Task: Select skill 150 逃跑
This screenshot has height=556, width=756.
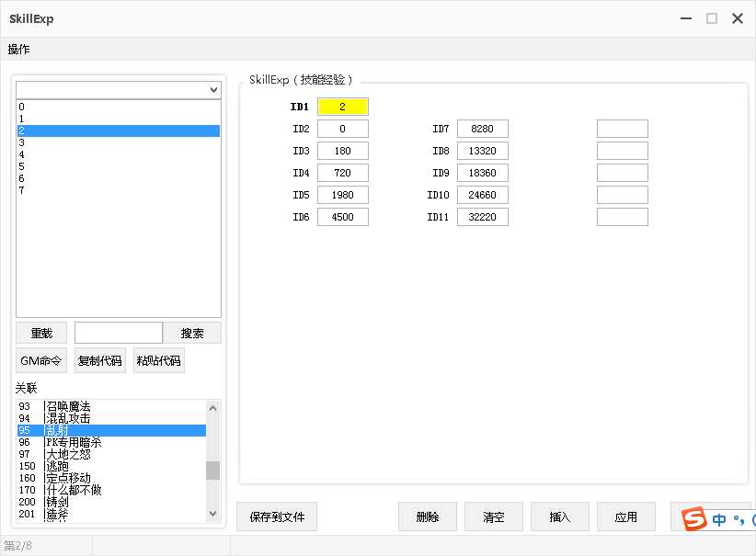Action: point(111,466)
